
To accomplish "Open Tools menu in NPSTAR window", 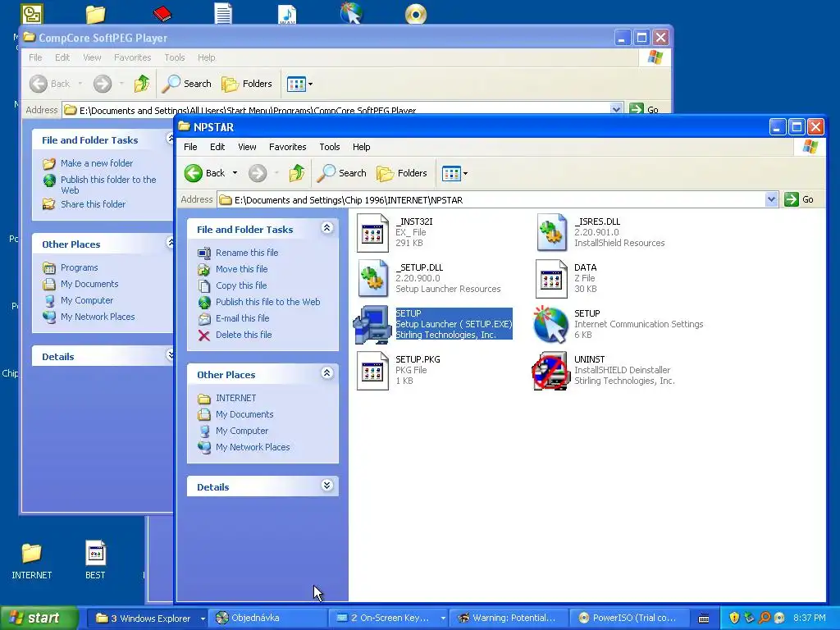I will [x=330, y=147].
